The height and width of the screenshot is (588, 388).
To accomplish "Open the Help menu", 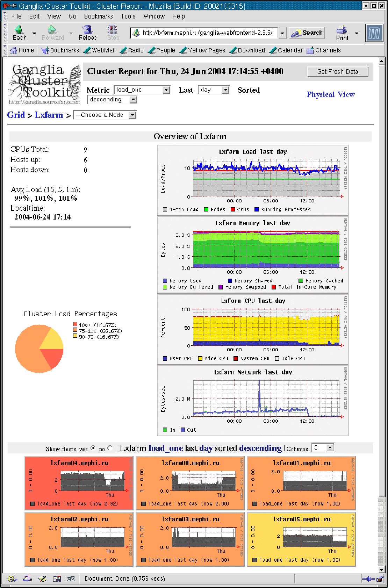I will 178,16.
